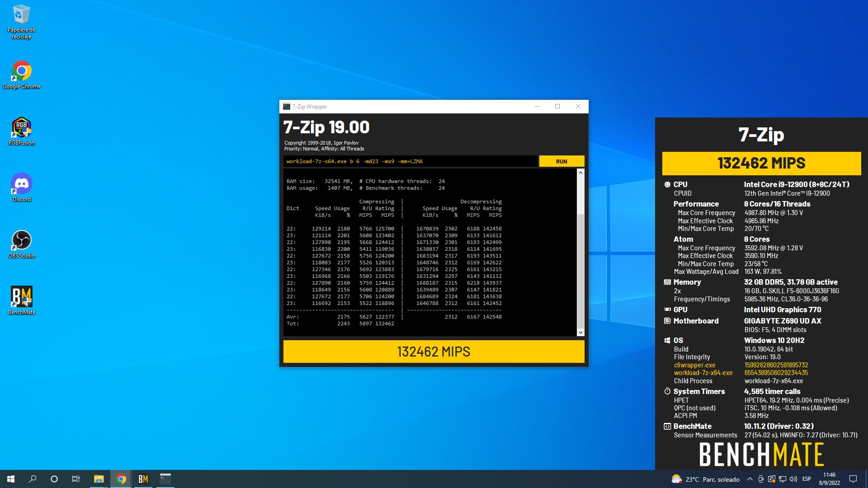The width and height of the screenshot is (868, 488).
Task: Click the 'Tot:' row value 132462
Action: pyautogui.click(x=384, y=324)
